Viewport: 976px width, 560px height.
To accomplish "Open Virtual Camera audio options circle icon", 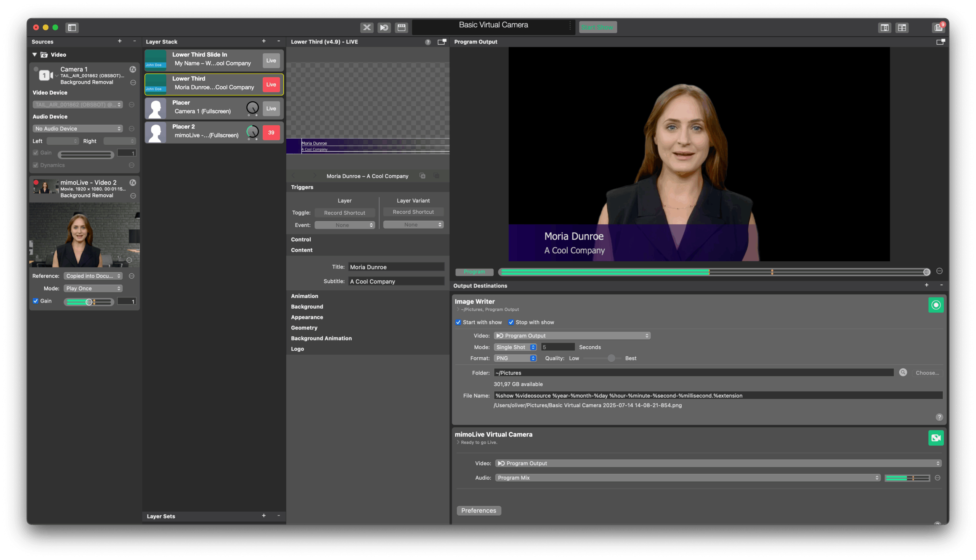I will (937, 478).
